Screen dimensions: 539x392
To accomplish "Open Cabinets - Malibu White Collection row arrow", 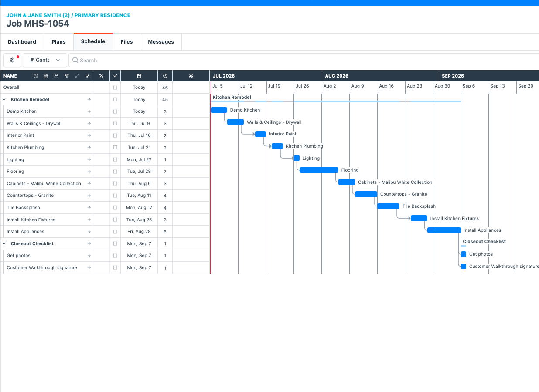I will click(89, 184).
